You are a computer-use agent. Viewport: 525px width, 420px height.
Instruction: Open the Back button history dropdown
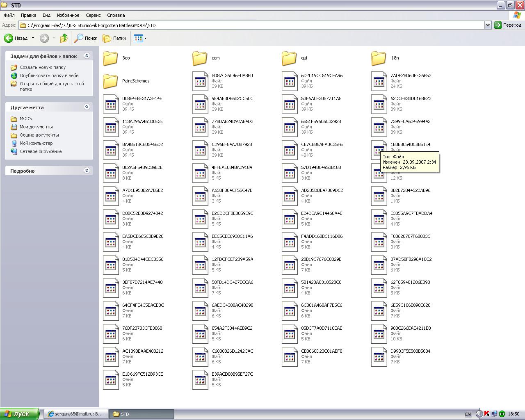point(33,38)
